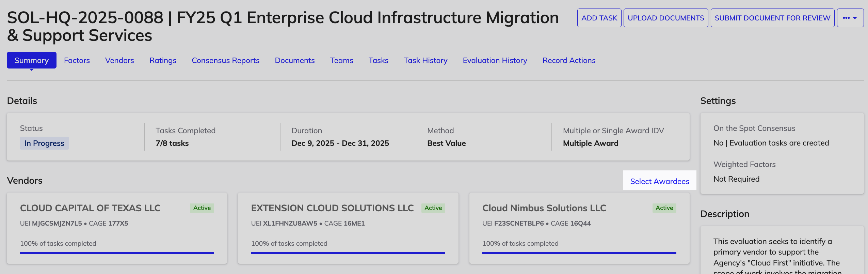868x274 pixels.
Task: Open the more actions ellipsis dropdown
Action: (850, 18)
